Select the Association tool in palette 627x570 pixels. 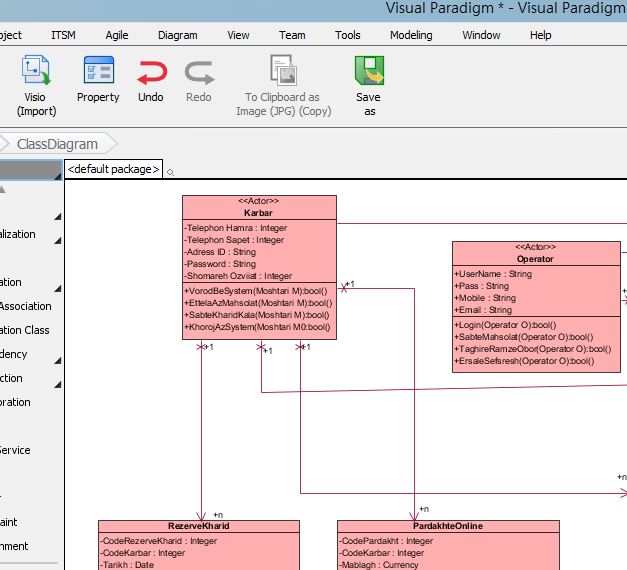click(x=26, y=306)
